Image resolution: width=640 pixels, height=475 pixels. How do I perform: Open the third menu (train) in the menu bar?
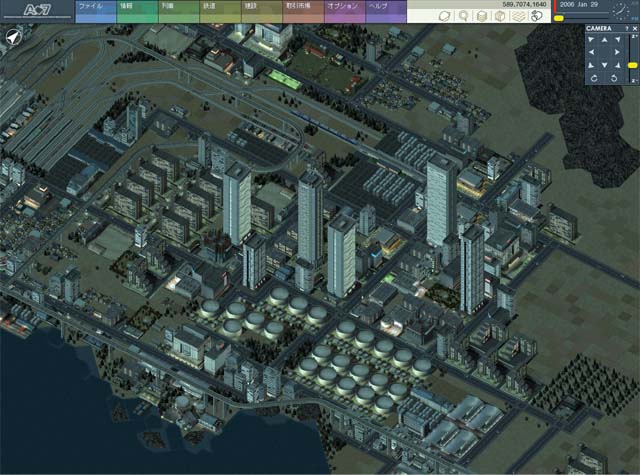click(x=179, y=11)
